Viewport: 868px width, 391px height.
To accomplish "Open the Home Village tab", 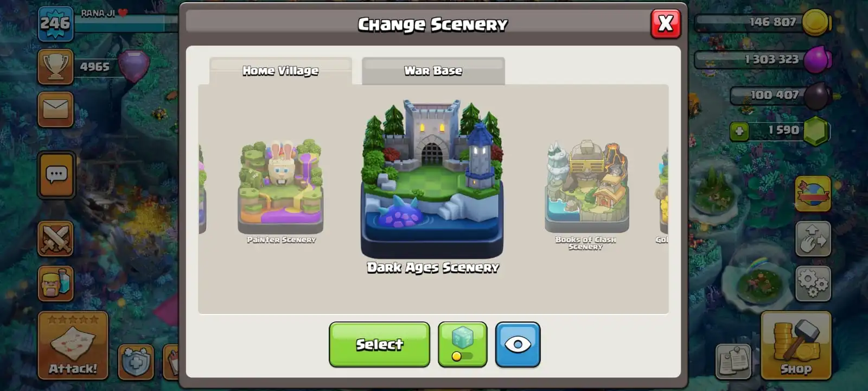I will pyautogui.click(x=280, y=71).
